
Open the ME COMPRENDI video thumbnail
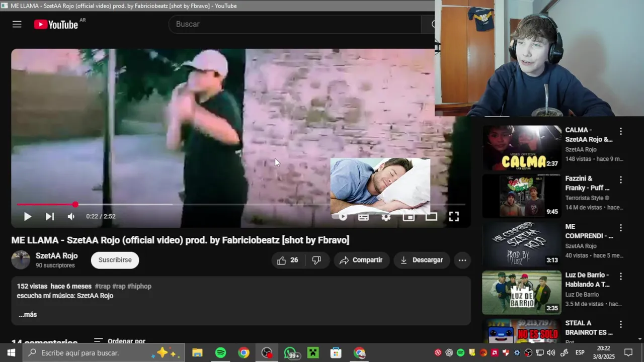coord(522,244)
